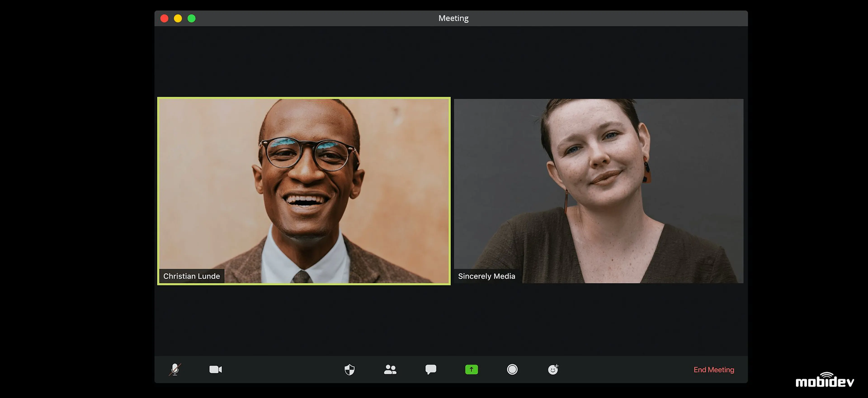868x398 pixels.
Task: Unmute the microphone in the toolbar
Action: click(175, 369)
